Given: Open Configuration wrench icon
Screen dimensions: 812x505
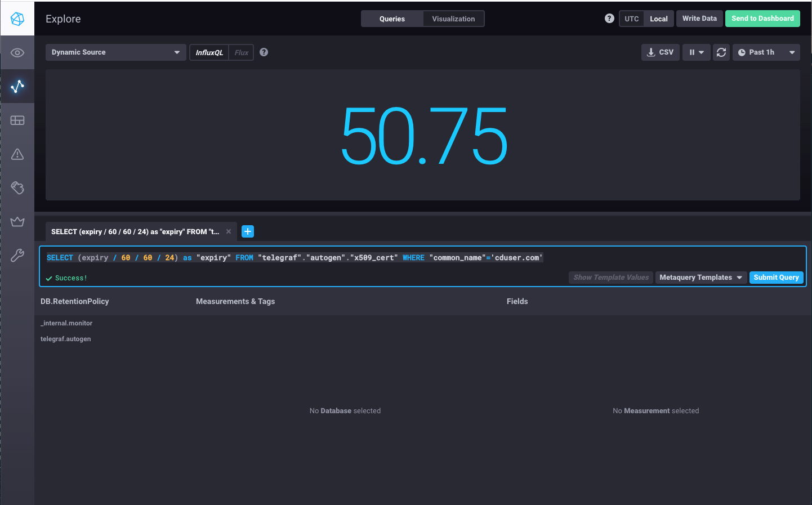Looking at the screenshot, I should click(x=17, y=256).
